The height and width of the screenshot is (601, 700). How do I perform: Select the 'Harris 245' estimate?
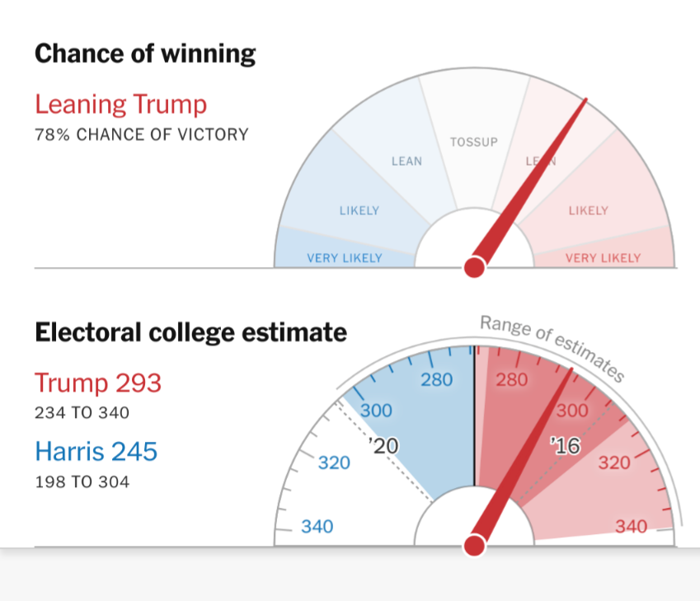[96, 451]
